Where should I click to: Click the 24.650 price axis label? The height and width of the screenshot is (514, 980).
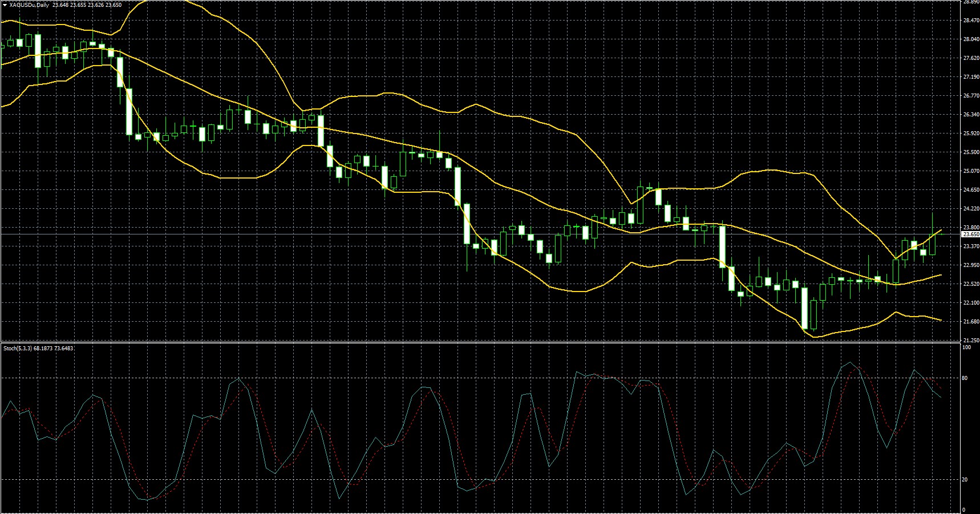point(971,190)
